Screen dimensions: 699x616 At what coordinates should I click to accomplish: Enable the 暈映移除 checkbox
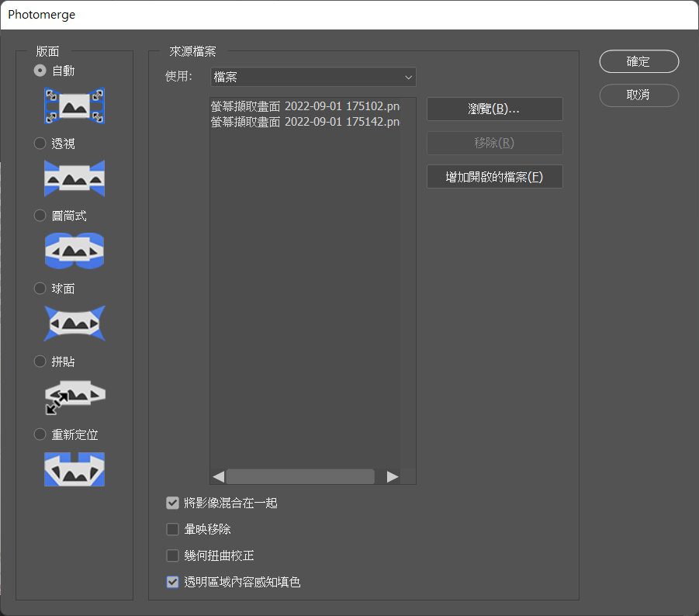pos(172,529)
